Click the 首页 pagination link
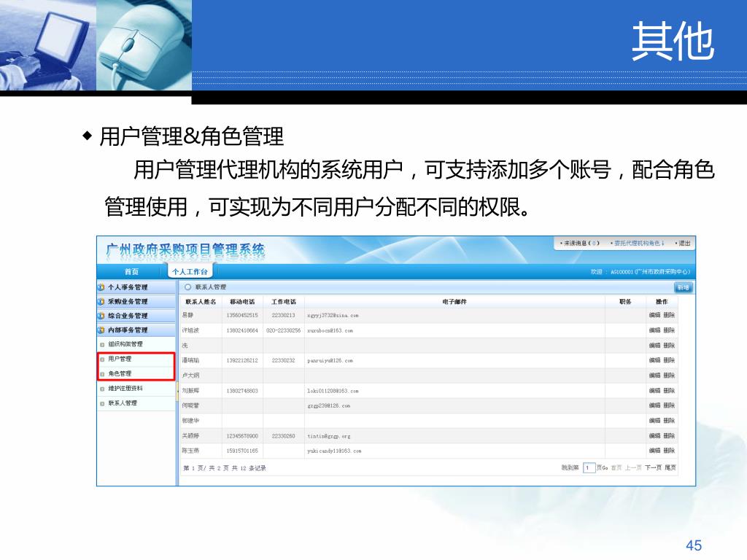 coord(616,467)
